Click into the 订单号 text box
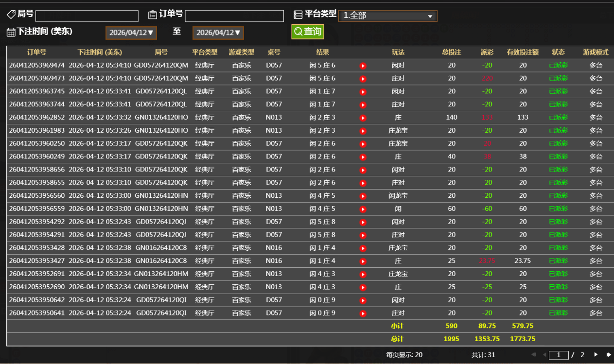The height and width of the screenshot is (364, 614). click(x=234, y=16)
